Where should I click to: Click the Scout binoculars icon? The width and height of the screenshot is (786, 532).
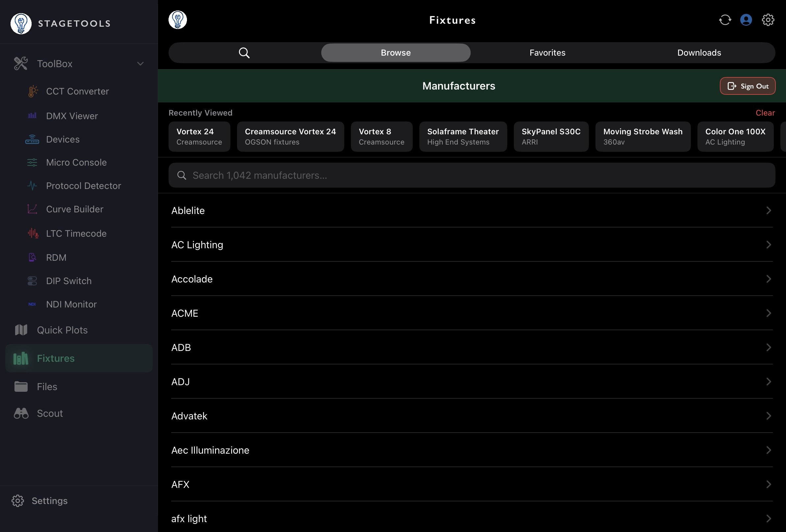click(21, 413)
